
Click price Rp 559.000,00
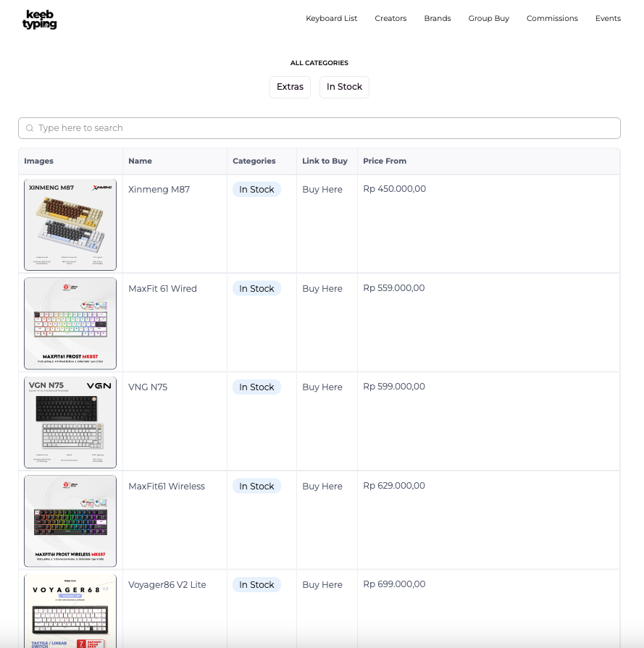click(394, 288)
